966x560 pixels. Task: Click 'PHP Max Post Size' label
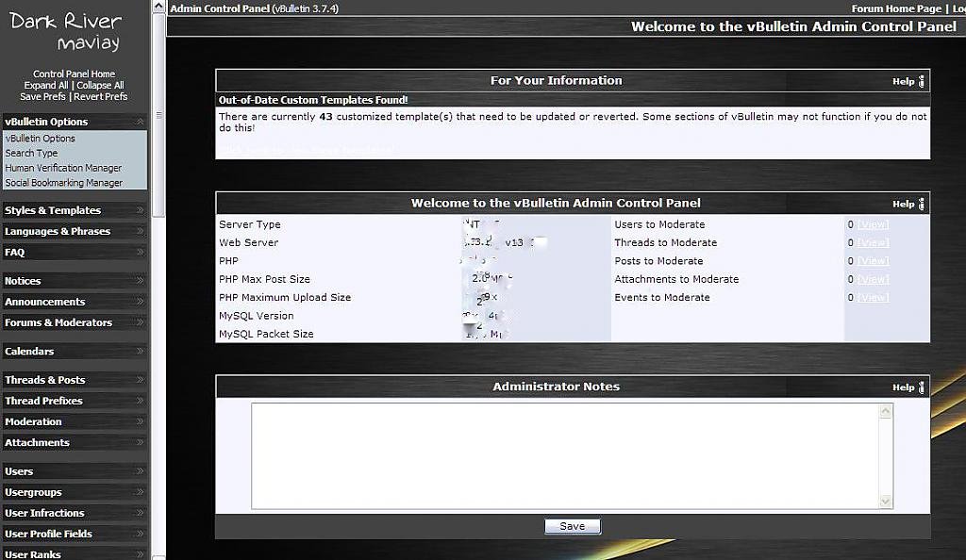264,279
